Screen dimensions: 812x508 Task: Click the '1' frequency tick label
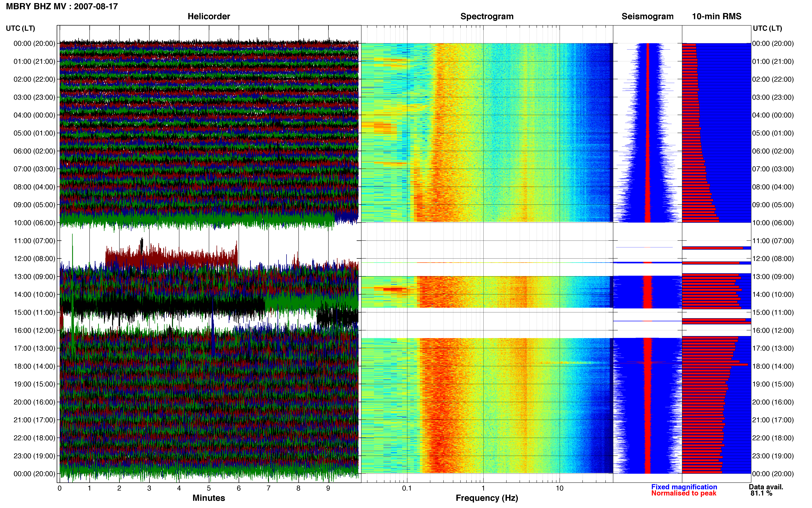(483, 488)
